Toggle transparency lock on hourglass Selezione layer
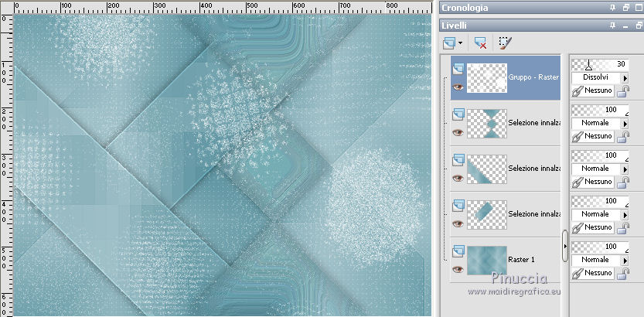Viewport: 644px width, 317px height. pos(623,137)
